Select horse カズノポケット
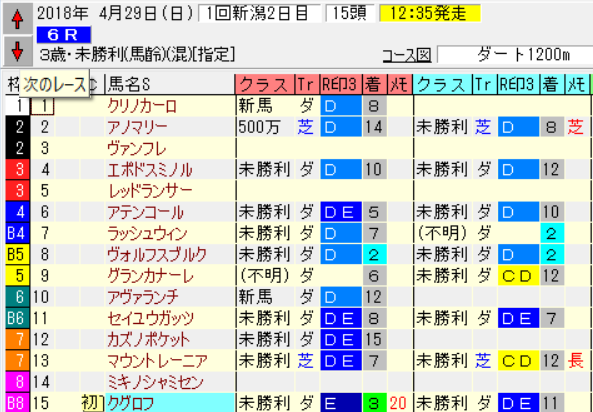Screen dimensions: 593x412 coord(149,339)
